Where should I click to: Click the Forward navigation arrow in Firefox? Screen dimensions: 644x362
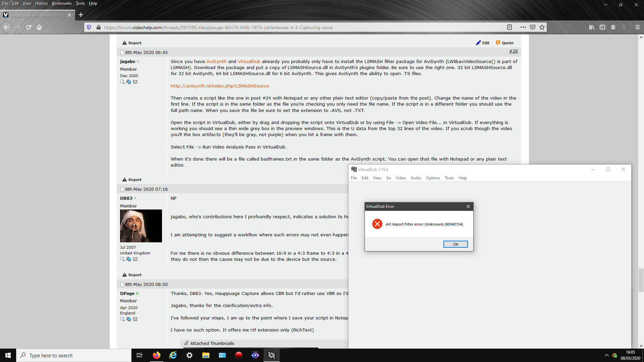click(x=18, y=27)
